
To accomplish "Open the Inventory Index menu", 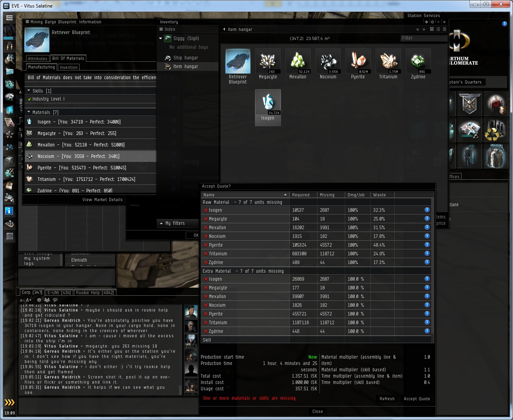I will (161, 29).
